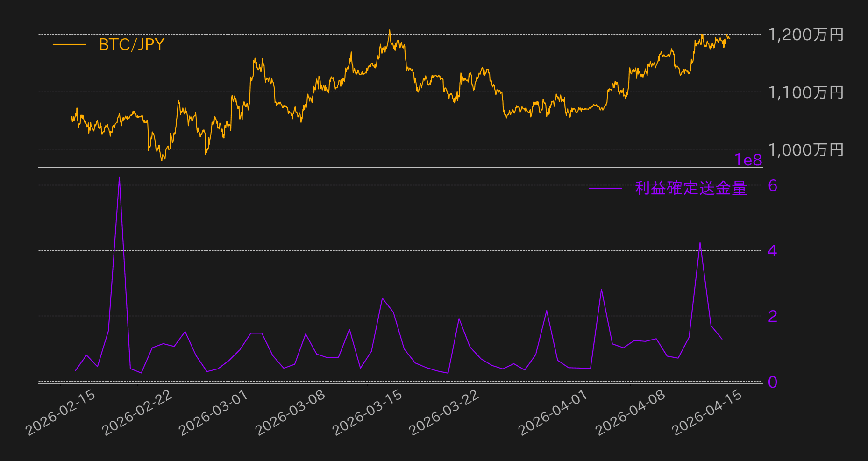Click the tallest purple spike in mid-February
This screenshot has width=868, height=461.
(x=119, y=178)
